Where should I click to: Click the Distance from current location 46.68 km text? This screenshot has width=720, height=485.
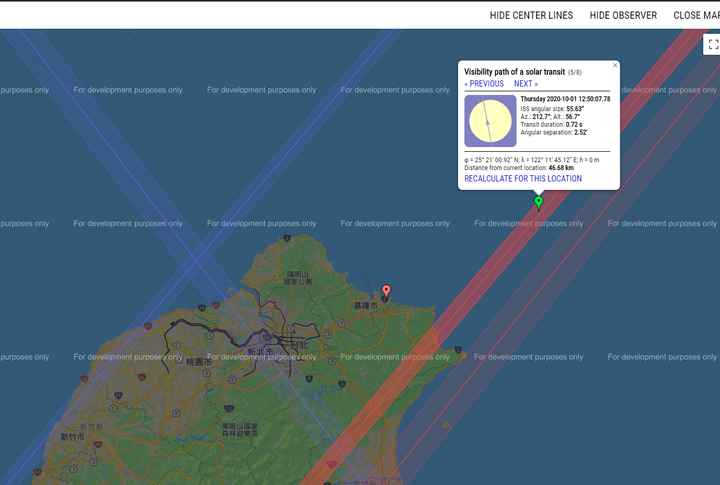[x=519, y=168]
